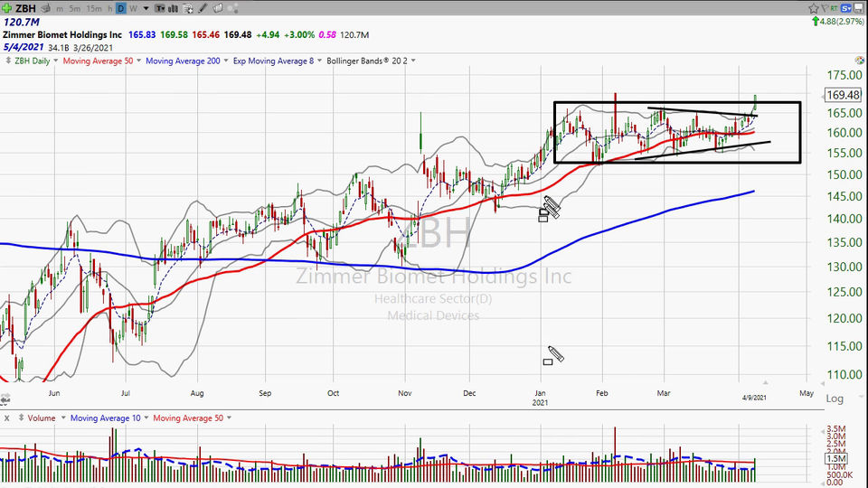This screenshot has height=488, width=868.
Task: Click the price pane reorder arrows icon
Action: [8, 61]
